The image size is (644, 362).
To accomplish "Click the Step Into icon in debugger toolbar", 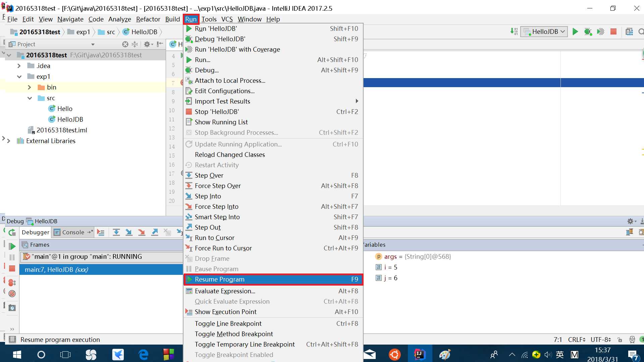I will pos(129,232).
